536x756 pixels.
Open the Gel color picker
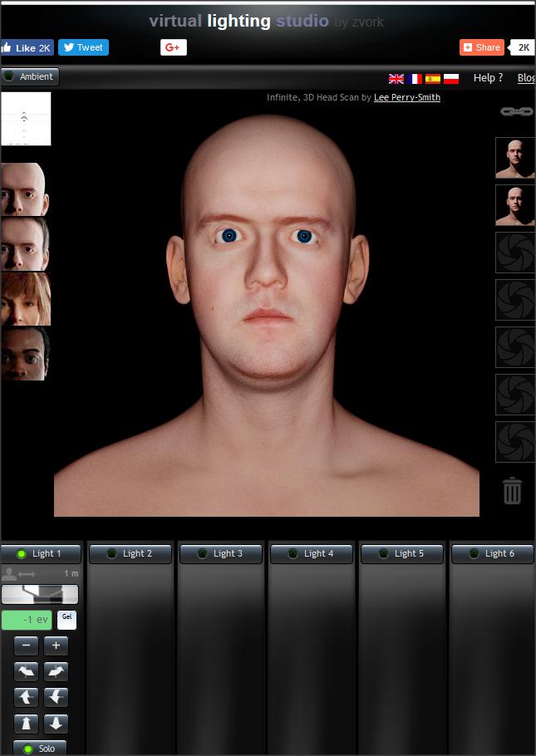[x=66, y=620]
